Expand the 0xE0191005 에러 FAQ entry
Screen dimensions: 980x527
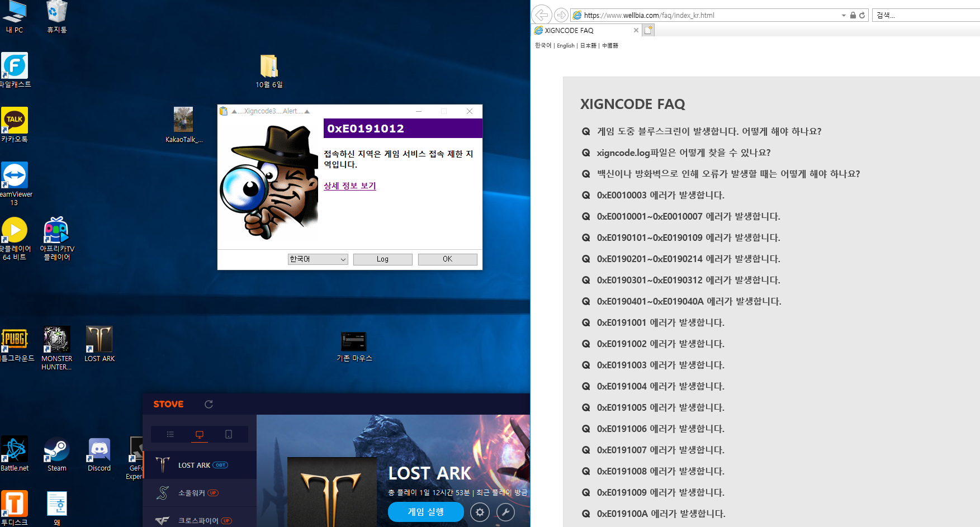tap(660, 407)
